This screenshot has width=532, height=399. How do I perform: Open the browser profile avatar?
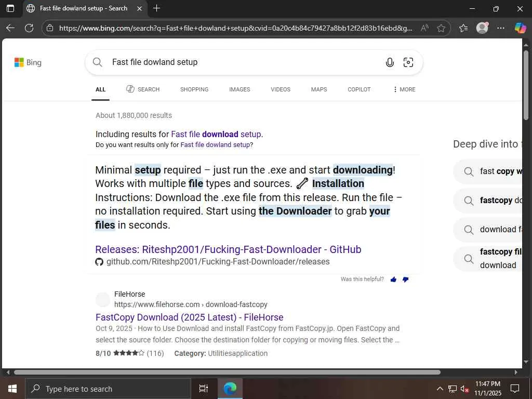(482, 28)
